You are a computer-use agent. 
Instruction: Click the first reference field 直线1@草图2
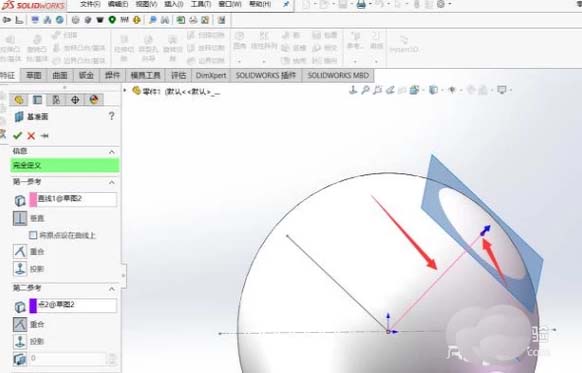click(73, 199)
